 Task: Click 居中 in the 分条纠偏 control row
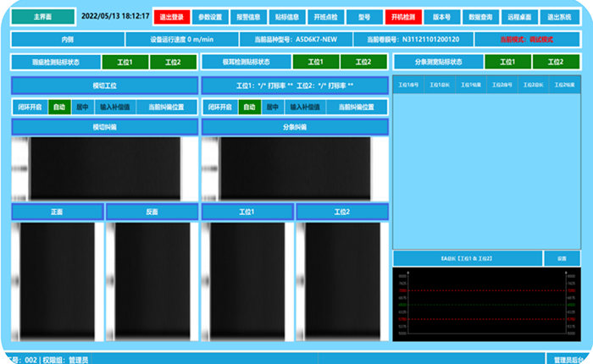273,108
